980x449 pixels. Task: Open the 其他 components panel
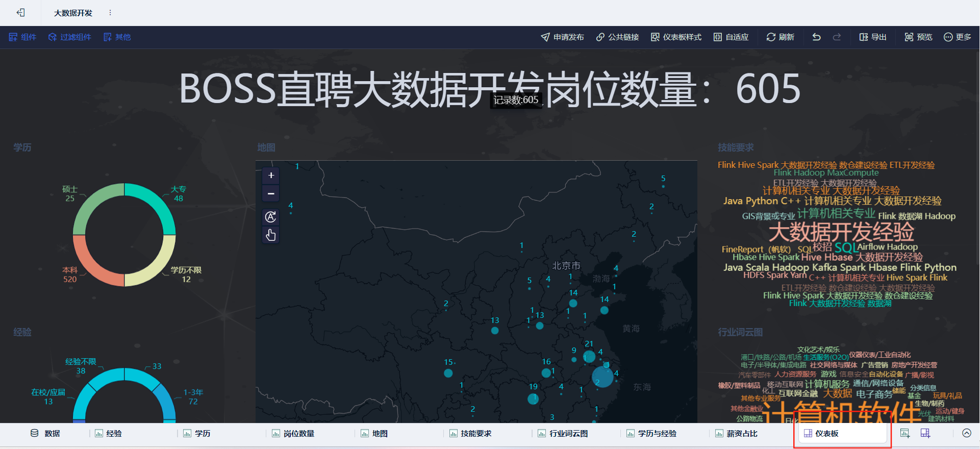117,37
